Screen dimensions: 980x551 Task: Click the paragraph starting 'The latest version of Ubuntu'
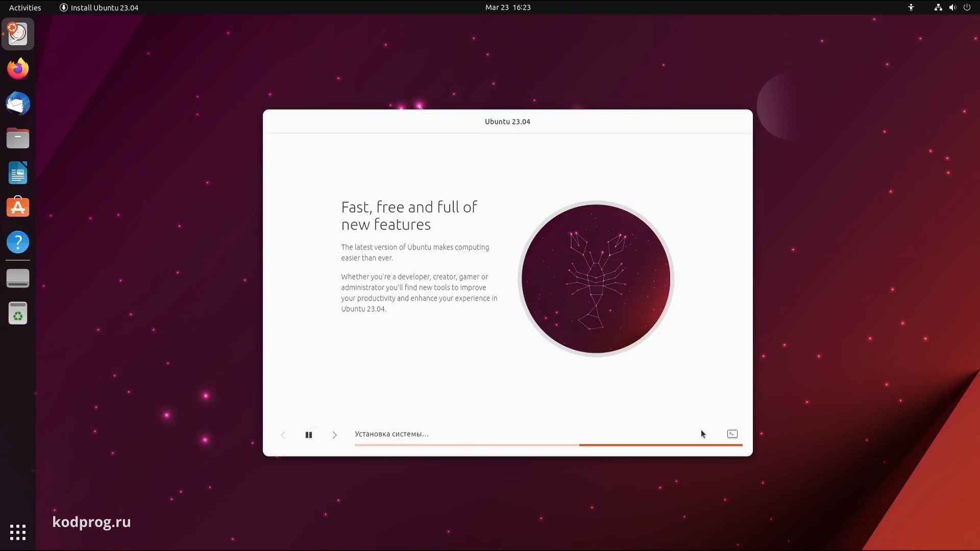pyautogui.click(x=415, y=253)
